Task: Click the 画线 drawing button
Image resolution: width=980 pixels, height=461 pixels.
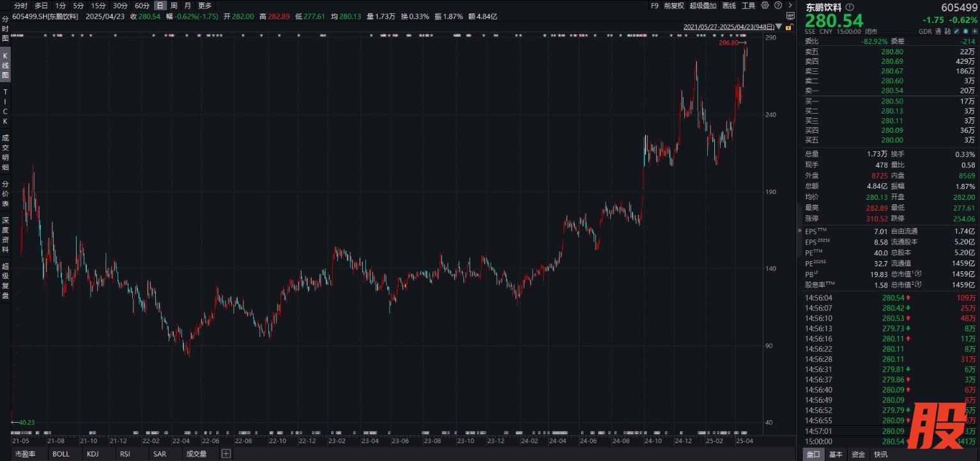Action: click(729, 5)
